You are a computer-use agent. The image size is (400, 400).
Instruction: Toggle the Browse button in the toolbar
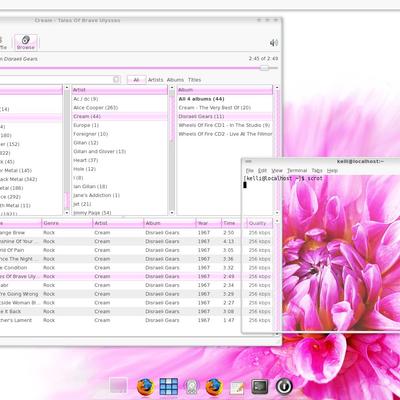pos(26,42)
